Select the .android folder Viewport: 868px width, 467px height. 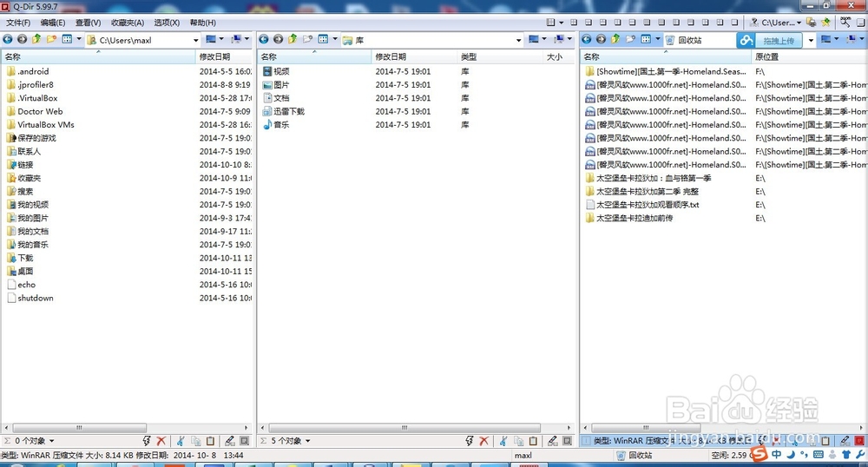pyautogui.click(x=33, y=71)
